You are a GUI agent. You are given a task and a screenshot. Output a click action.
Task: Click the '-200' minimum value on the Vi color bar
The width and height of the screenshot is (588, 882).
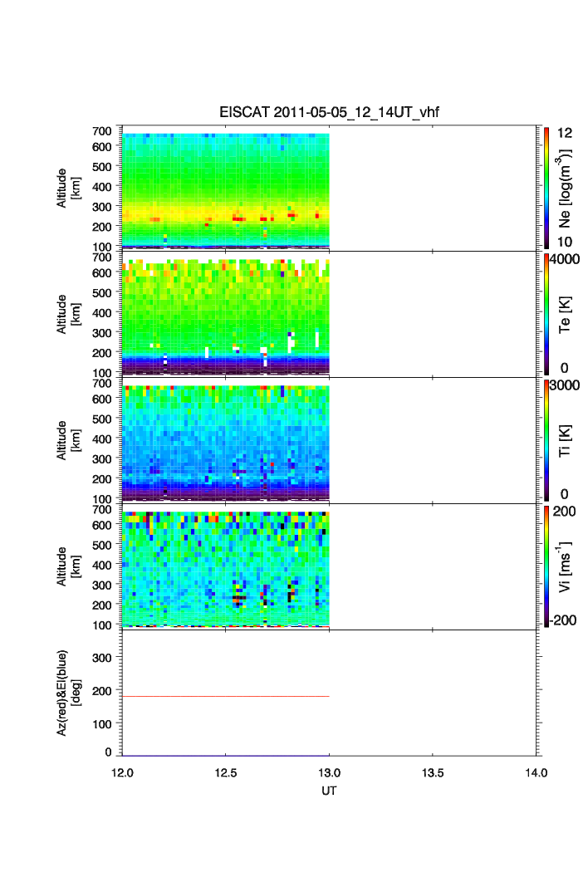[x=563, y=620]
